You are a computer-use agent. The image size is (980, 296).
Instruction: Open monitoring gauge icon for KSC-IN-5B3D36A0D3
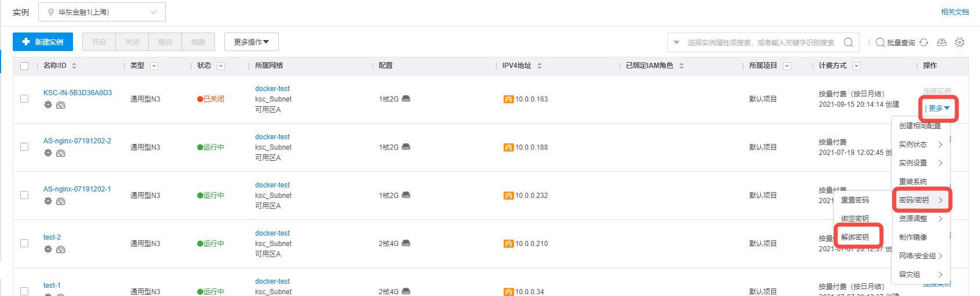coord(61,105)
